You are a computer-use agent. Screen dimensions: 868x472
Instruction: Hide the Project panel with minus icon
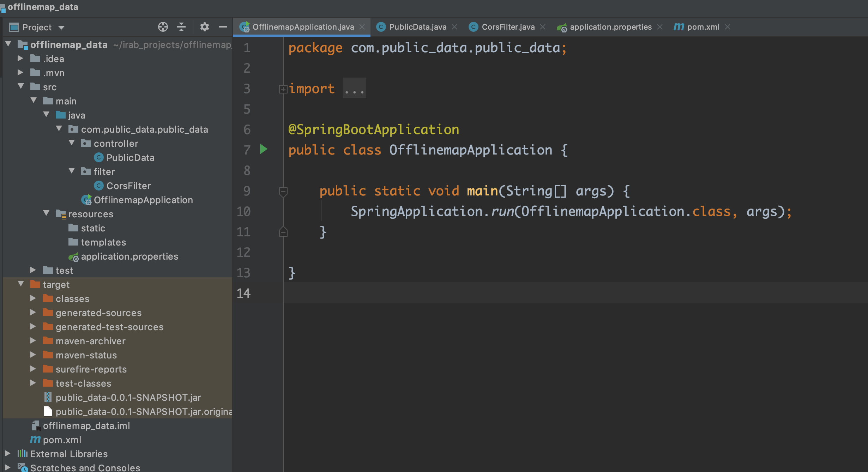click(x=223, y=27)
